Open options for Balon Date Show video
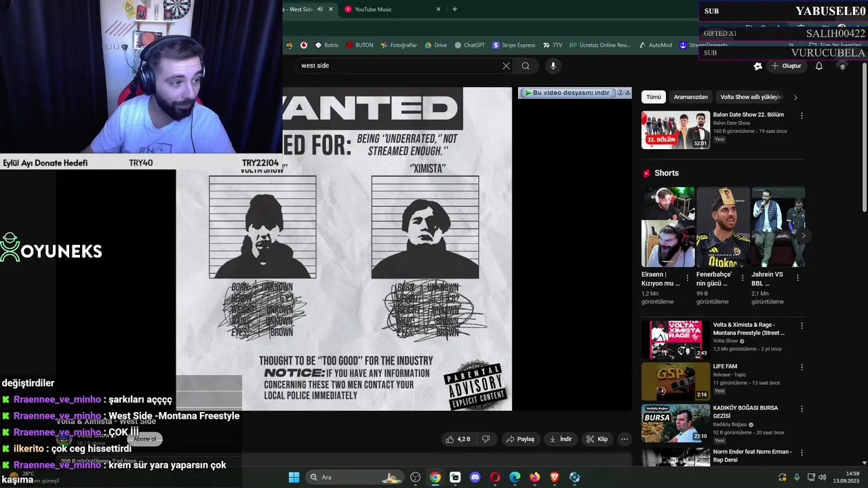 click(802, 116)
